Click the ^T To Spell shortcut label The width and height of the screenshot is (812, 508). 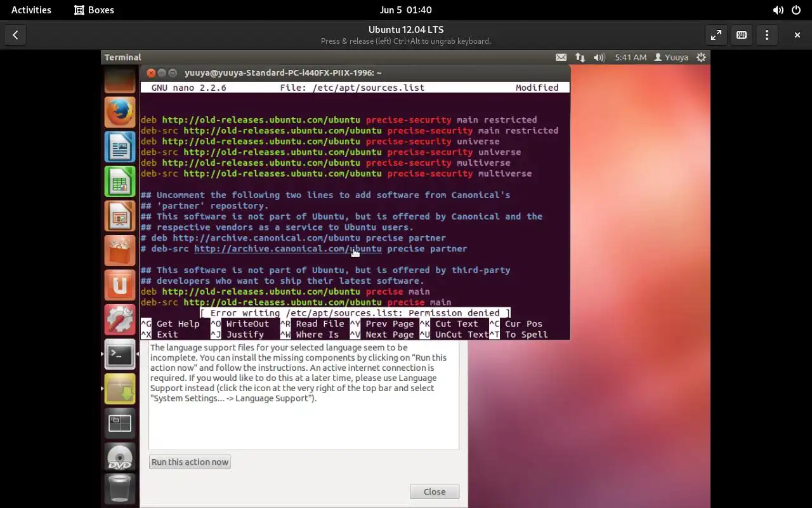[518, 335]
